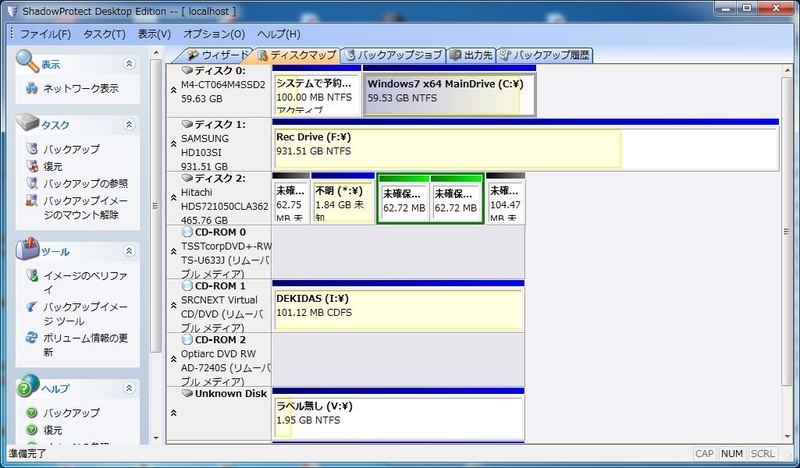This screenshot has height=468, width=800.
Task: Open the ファイル(F) menu
Action: (45, 34)
